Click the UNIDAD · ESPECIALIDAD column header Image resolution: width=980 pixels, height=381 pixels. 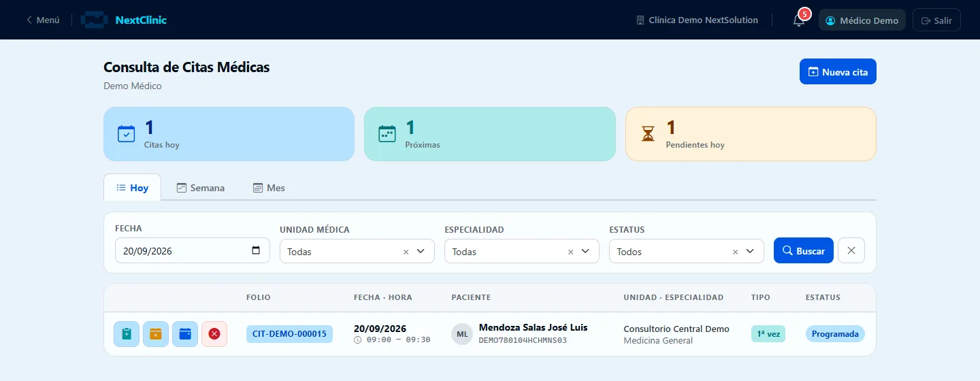[674, 297]
